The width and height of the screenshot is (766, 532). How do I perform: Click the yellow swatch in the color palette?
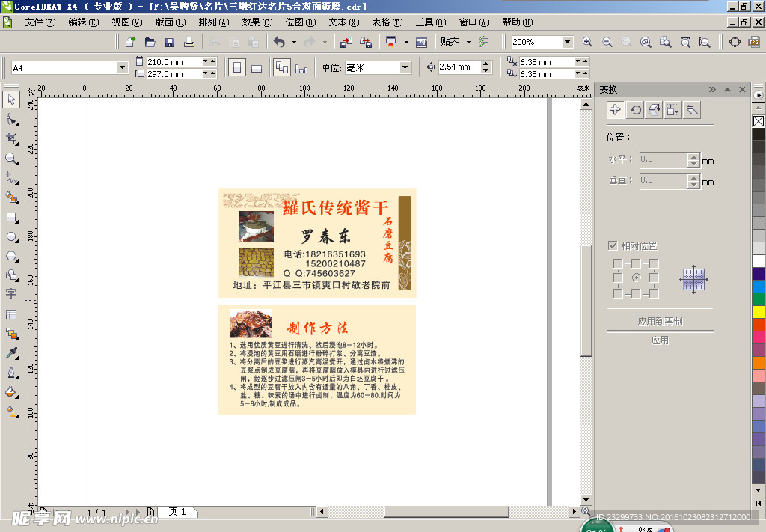click(x=758, y=311)
